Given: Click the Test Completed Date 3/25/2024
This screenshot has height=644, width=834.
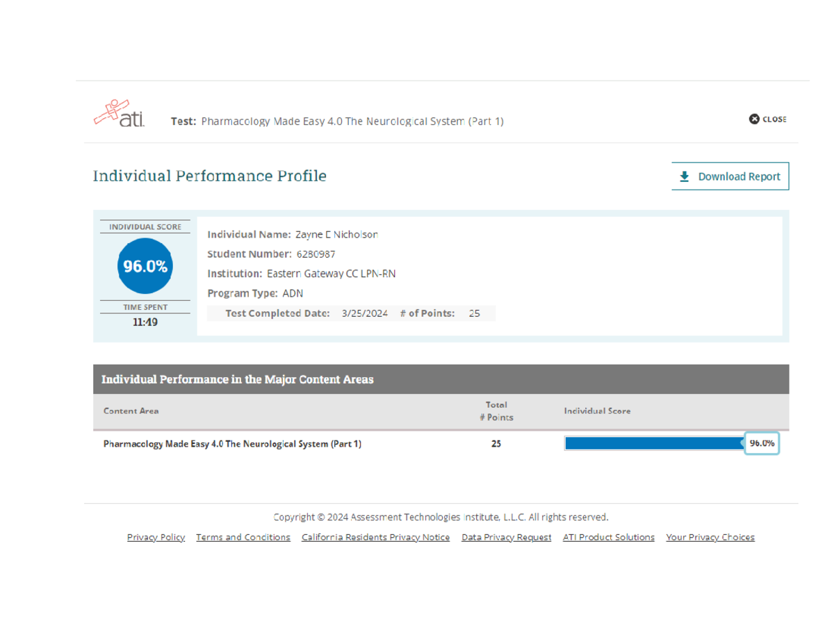Looking at the screenshot, I should pyautogui.click(x=306, y=313).
